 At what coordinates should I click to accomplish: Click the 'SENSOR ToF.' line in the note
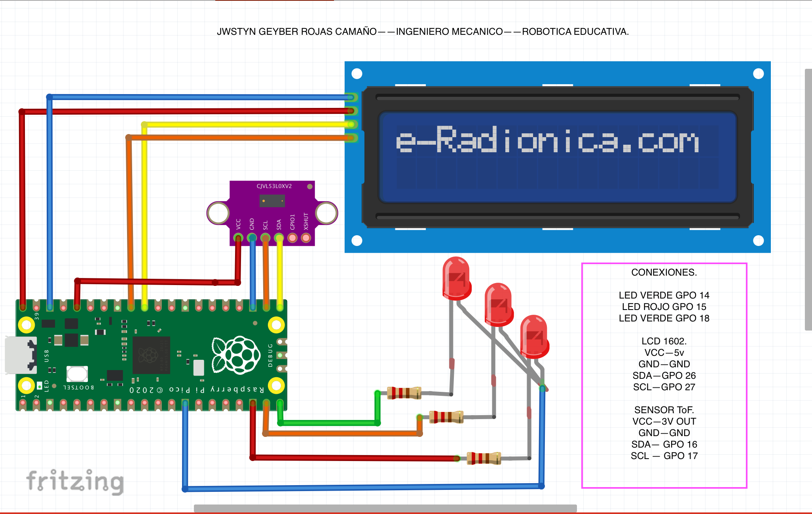[x=664, y=410]
